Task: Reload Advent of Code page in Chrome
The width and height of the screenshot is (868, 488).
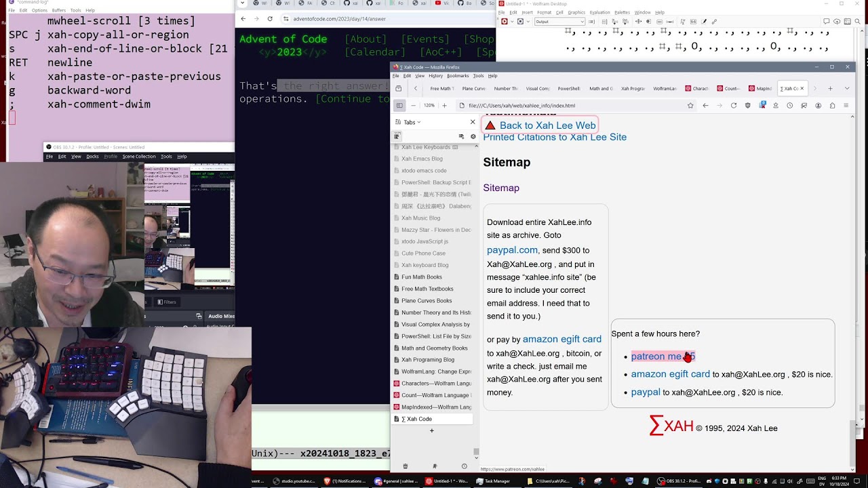Action: pyautogui.click(x=270, y=19)
